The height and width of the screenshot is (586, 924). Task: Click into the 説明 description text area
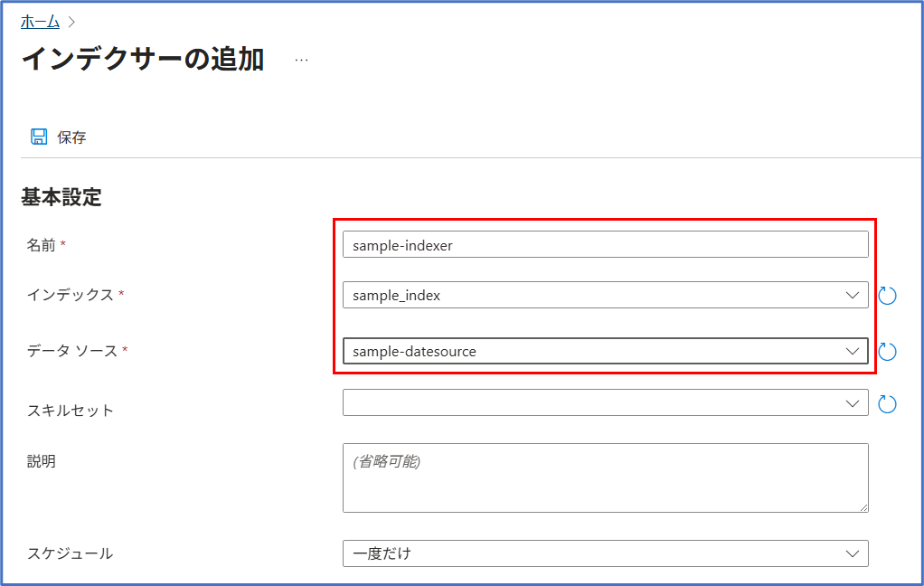coord(605,477)
